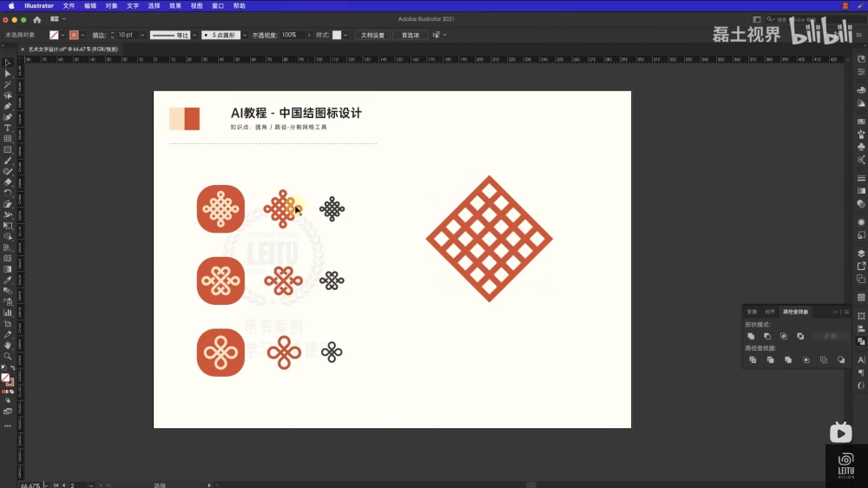Select the Paintbrush tool

point(8,161)
